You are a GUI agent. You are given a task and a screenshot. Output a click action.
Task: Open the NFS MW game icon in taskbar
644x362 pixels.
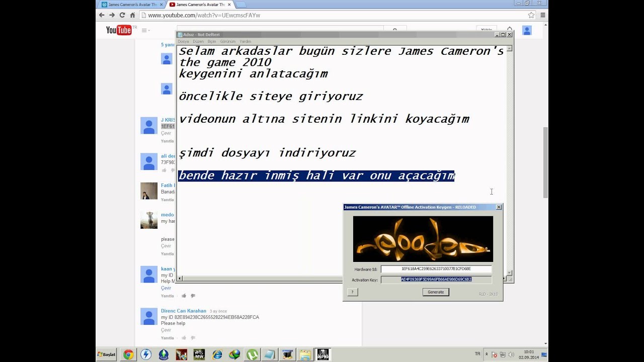click(x=199, y=354)
